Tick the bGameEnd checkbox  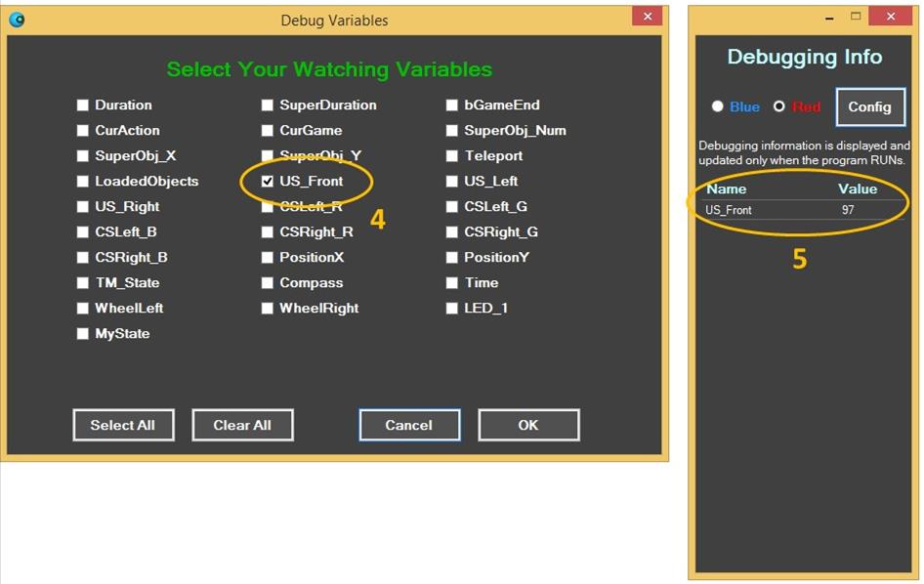pos(452,105)
